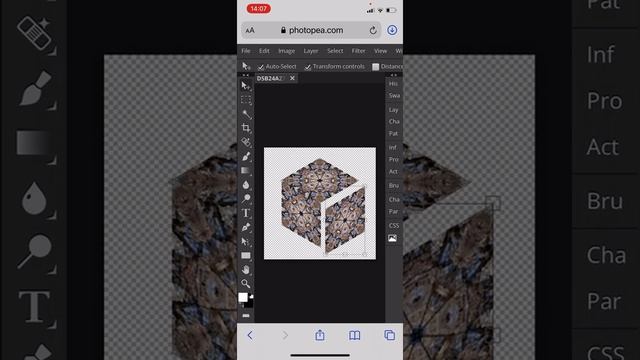Open the Image menu
Screen dimensions: 640x360
pyautogui.click(x=287, y=51)
